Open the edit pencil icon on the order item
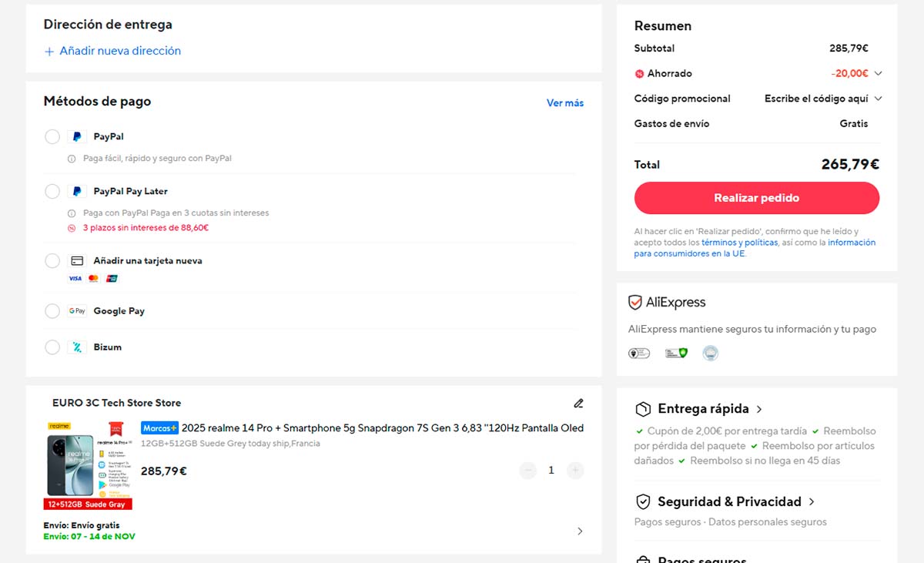 click(578, 403)
